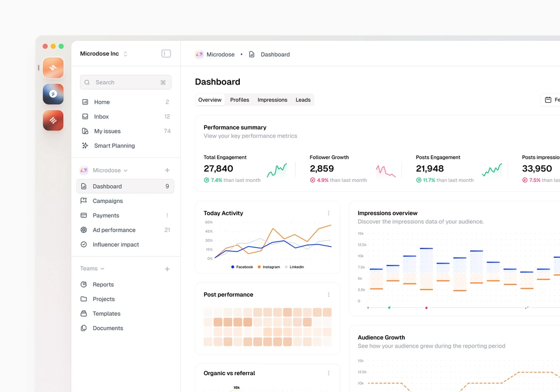The image size is (560, 392).
Task: Add new item to Teams section
Action: pos(167,269)
